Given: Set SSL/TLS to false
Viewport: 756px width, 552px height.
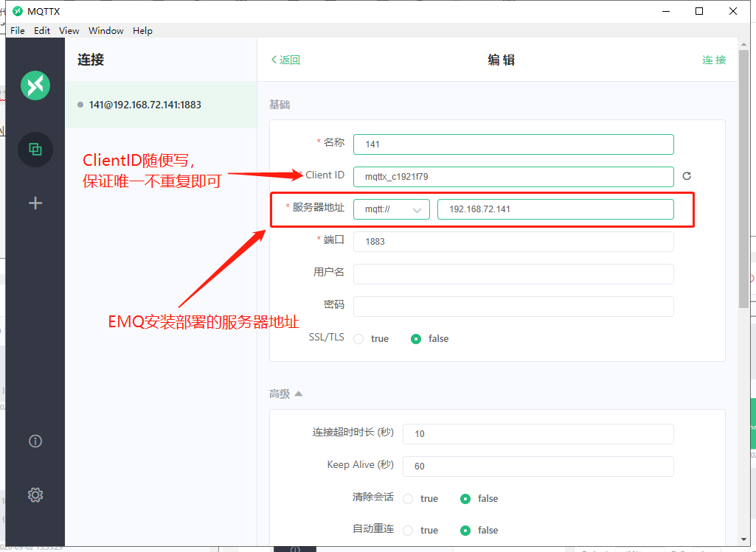Looking at the screenshot, I should pos(415,339).
